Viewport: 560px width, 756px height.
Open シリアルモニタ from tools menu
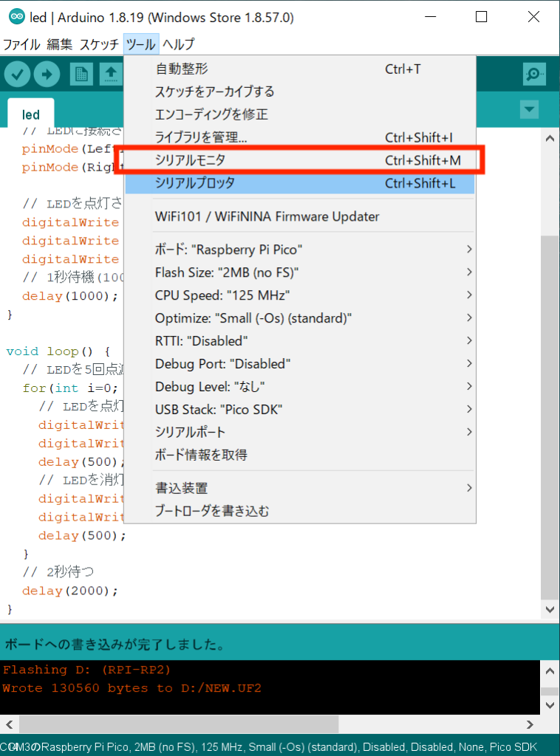click(x=299, y=160)
